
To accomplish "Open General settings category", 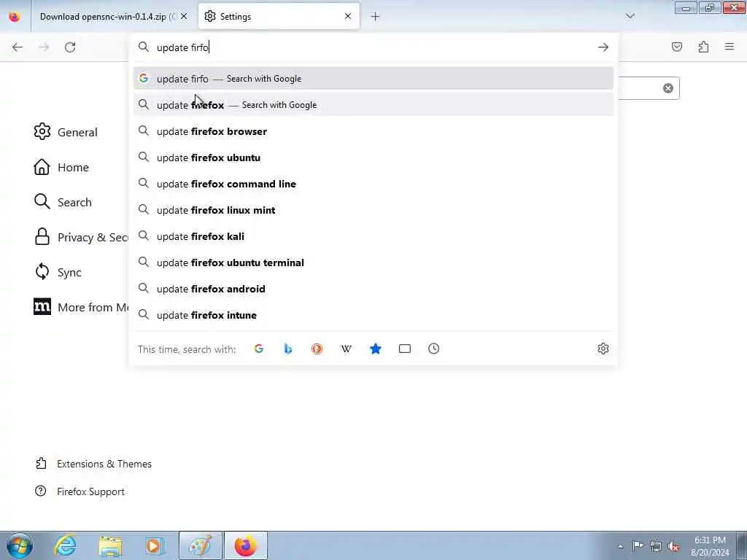I will pos(66,132).
